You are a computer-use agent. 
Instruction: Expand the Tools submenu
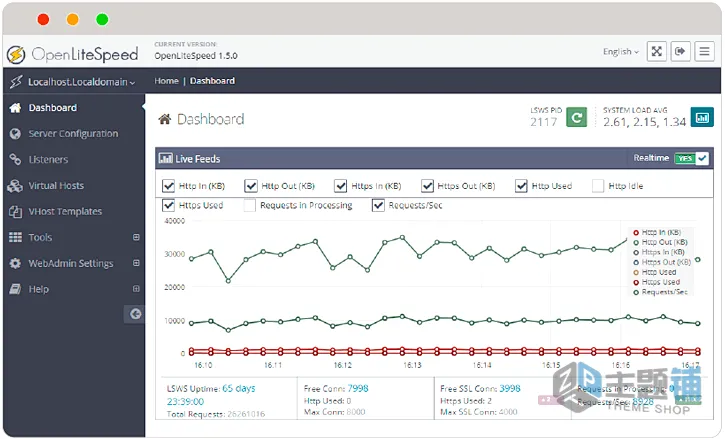136,237
